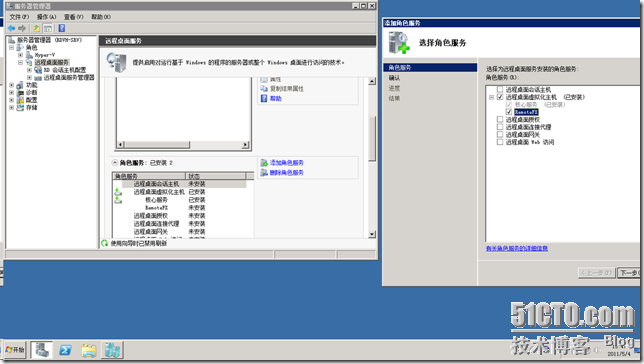Viewport: 644px width, 364px height.
Task: Collapse the 角色 tree node
Action: tap(12, 47)
